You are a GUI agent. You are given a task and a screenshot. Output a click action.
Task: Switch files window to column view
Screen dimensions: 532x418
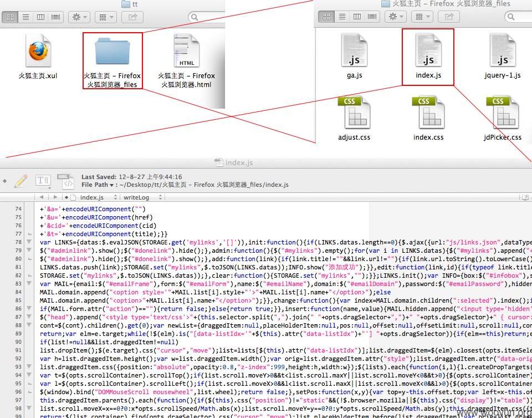tap(357, 16)
